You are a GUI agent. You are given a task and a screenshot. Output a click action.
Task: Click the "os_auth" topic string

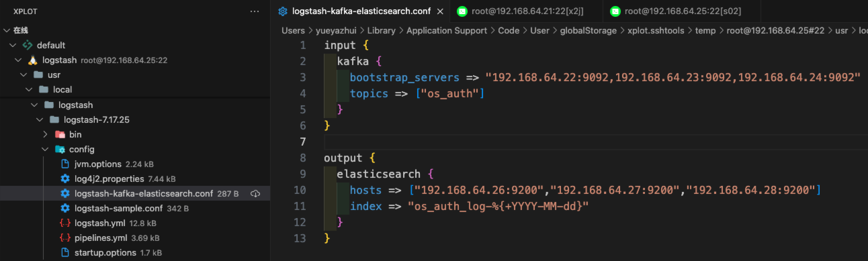(x=450, y=93)
